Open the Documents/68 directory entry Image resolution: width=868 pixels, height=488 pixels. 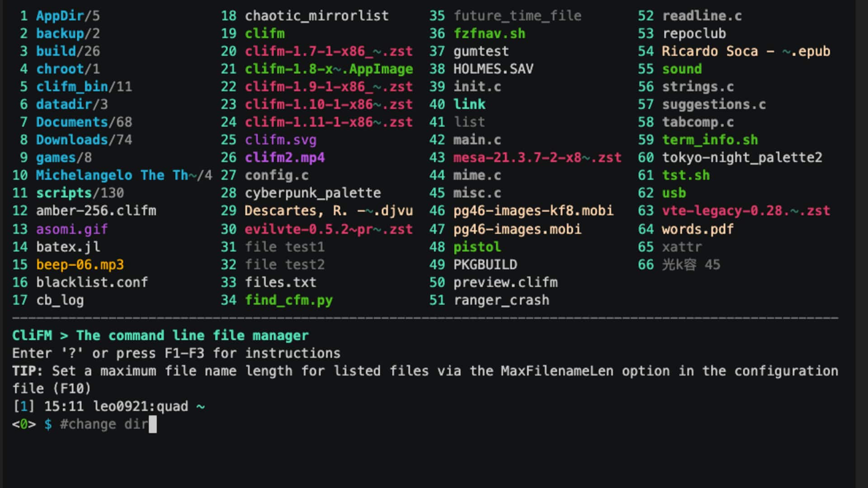click(x=84, y=122)
